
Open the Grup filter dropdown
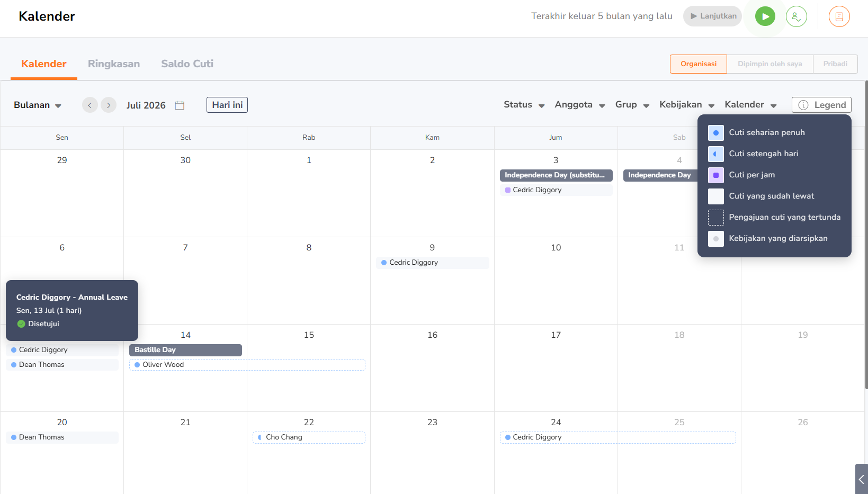pyautogui.click(x=632, y=105)
